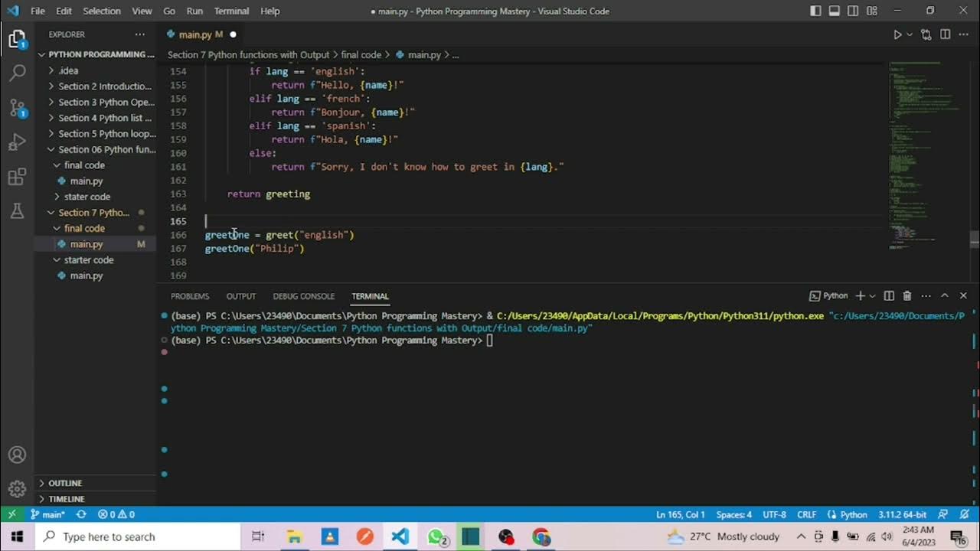This screenshot has width=980, height=551.
Task: Select the main.py editor tab
Action: click(202, 34)
